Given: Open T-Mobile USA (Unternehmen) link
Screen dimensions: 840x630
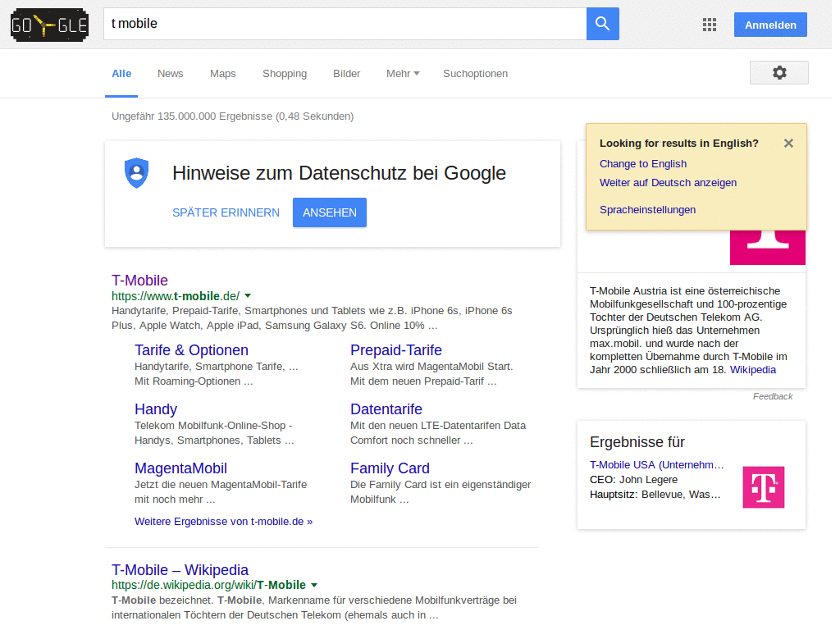Looking at the screenshot, I should point(657,464).
